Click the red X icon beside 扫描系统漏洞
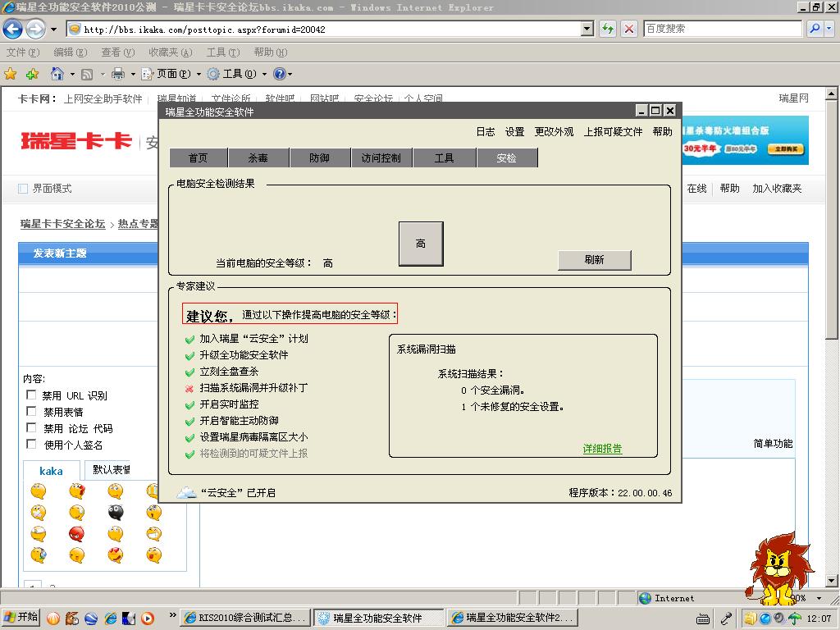Image resolution: width=840 pixels, height=630 pixels. 189,389
